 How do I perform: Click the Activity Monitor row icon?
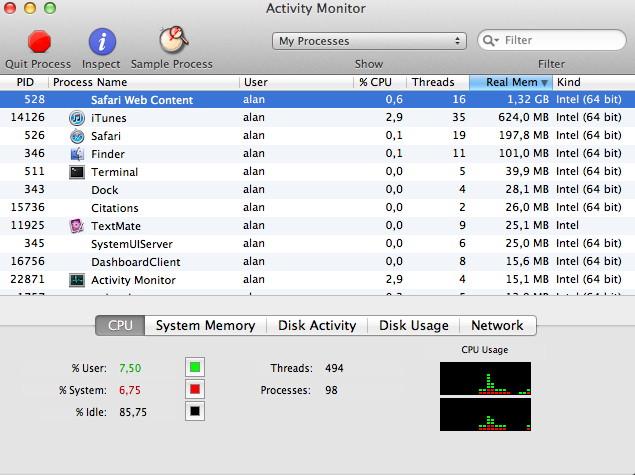tap(77, 280)
